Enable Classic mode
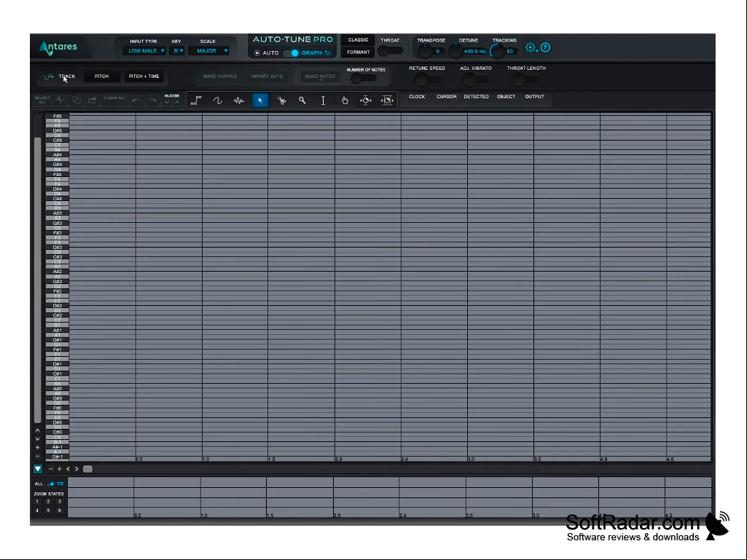 [359, 40]
